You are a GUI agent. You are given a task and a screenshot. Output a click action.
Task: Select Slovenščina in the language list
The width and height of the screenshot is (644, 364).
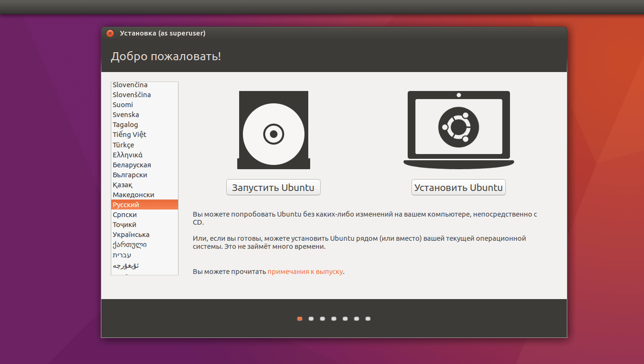144,95
